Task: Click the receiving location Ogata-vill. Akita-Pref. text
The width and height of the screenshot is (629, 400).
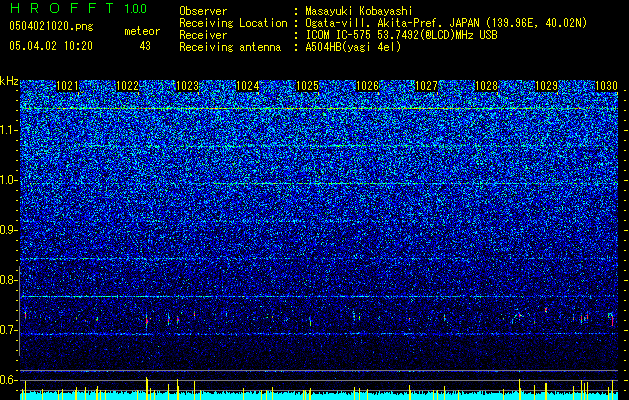Action: pos(446,23)
